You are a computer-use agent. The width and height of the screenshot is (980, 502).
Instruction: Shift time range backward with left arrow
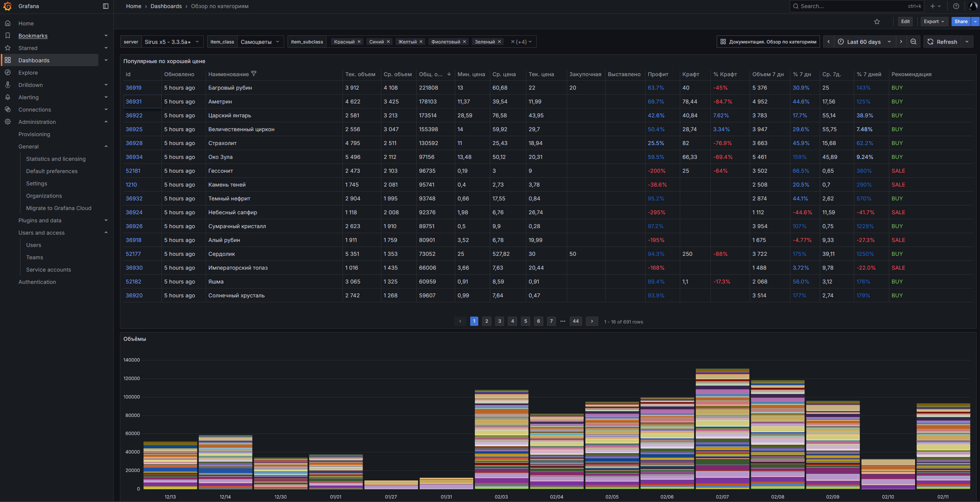pos(829,42)
